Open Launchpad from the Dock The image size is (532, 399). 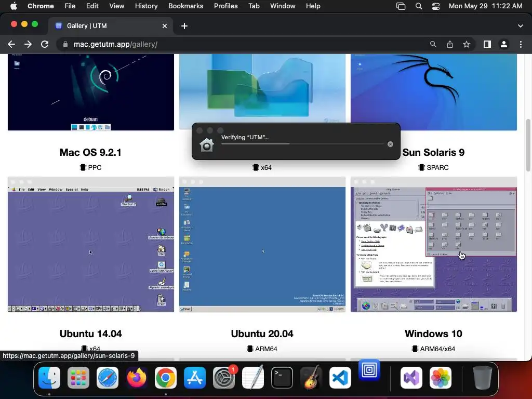click(78, 377)
